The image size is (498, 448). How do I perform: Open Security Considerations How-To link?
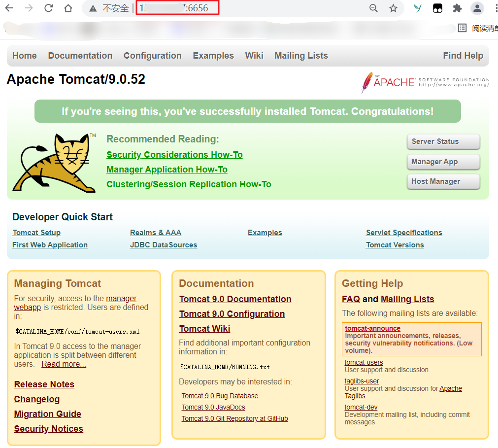point(174,155)
